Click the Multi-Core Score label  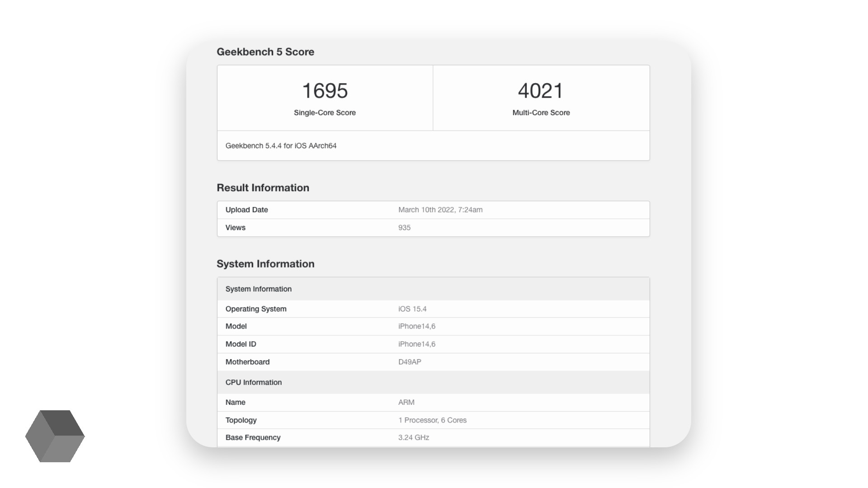(x=541, y=113)
